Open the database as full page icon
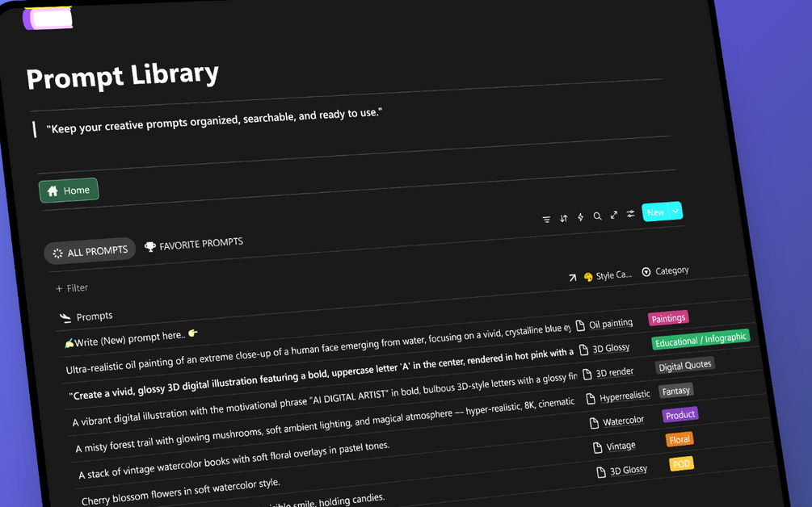The height and width of the screenshot is (507, 812). click(614, 215)
